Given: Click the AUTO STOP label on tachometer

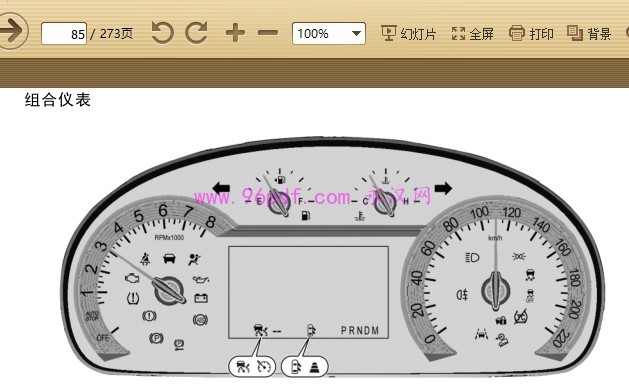Looking at the screenshot, I should 92,316.
